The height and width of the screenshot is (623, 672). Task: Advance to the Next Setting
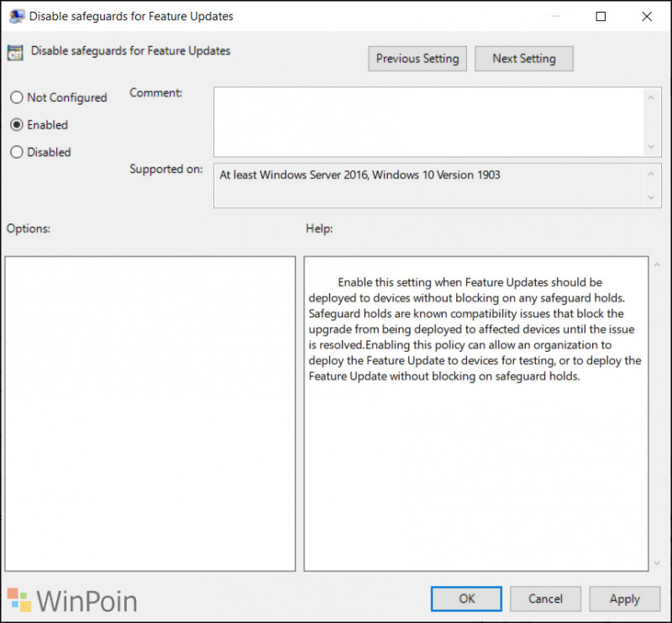(523, 59)
